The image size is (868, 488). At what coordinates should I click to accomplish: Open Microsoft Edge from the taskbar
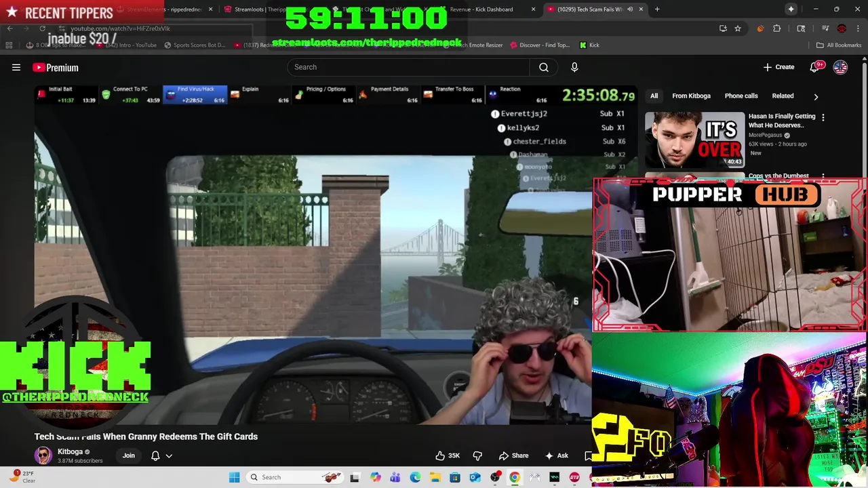415,477
